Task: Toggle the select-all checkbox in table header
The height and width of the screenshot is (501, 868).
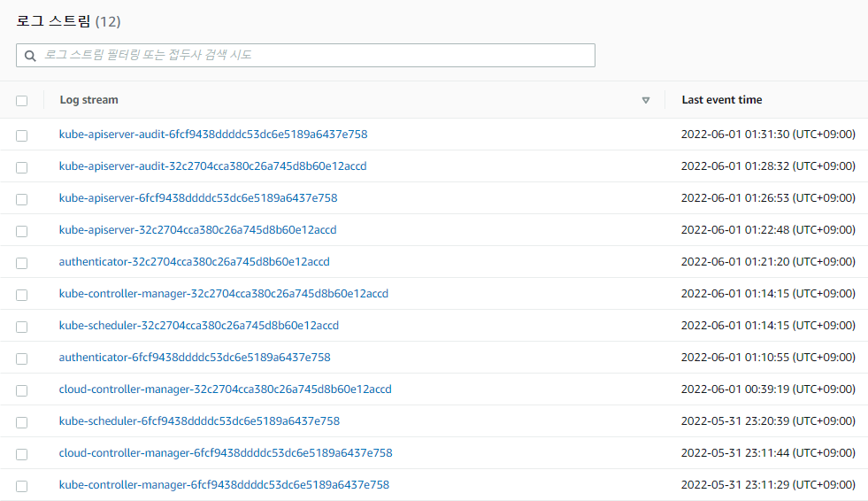Action: click(x=21, y=101)
